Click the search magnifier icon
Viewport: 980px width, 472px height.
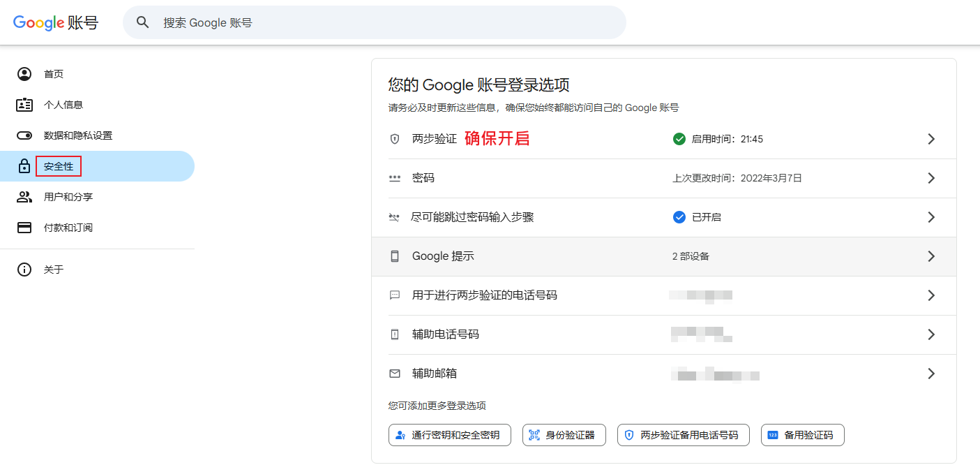click(x=143, y=22)
